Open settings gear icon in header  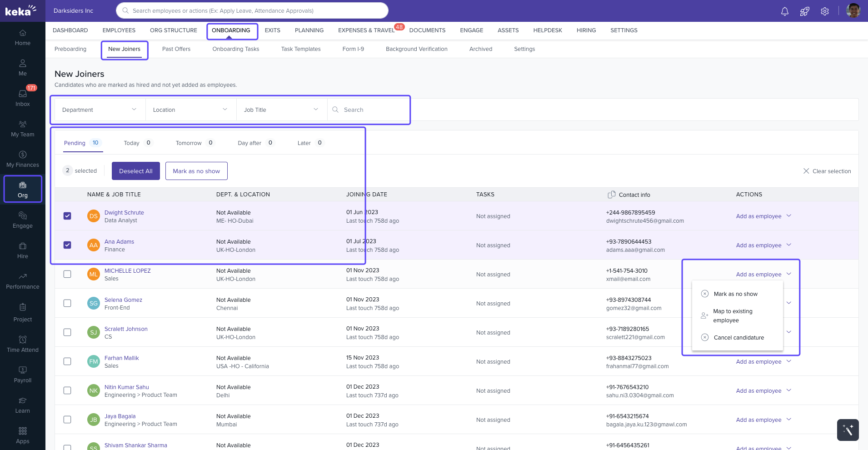(824, 11)
